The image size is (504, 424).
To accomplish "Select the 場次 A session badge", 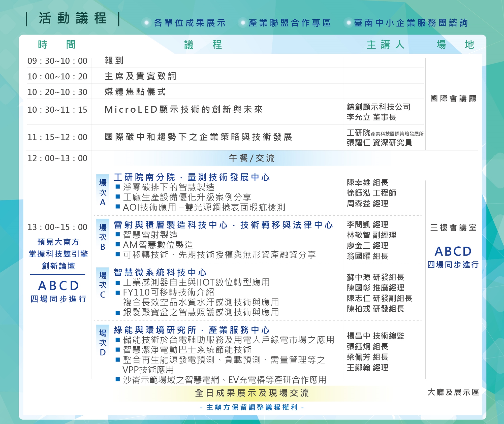I will (x=103, y=192).
